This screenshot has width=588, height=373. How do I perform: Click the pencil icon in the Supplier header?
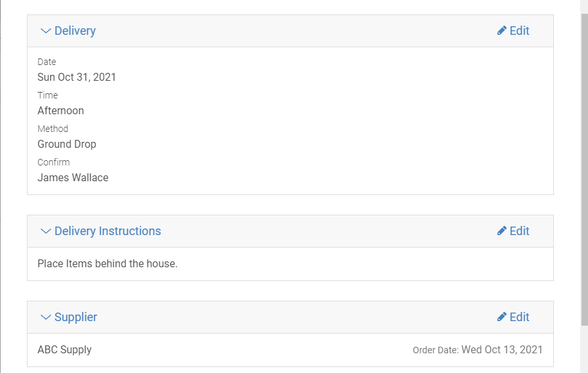(502, 317)
